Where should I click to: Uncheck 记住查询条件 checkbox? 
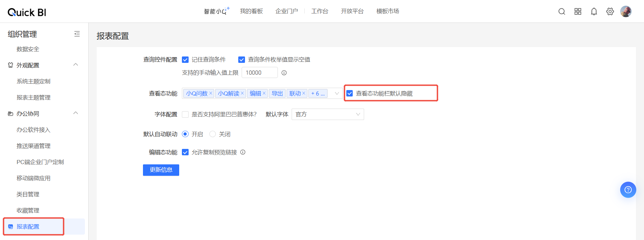[185, 60]
